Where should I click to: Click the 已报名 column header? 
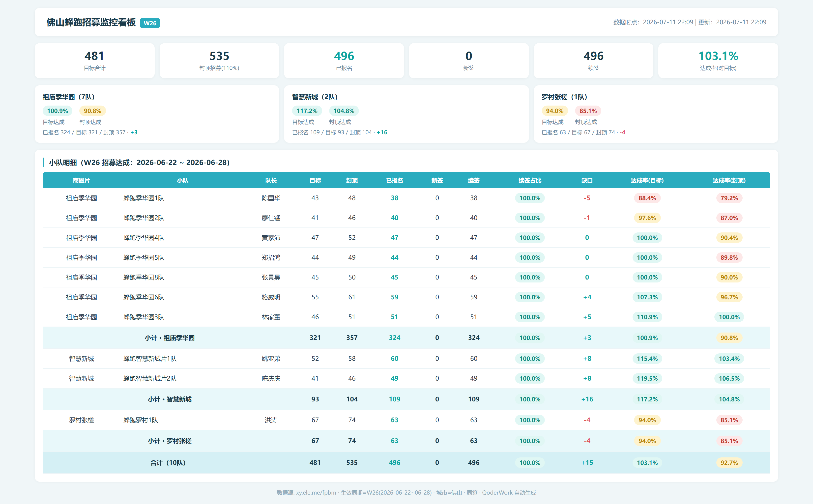click(394, 180)
